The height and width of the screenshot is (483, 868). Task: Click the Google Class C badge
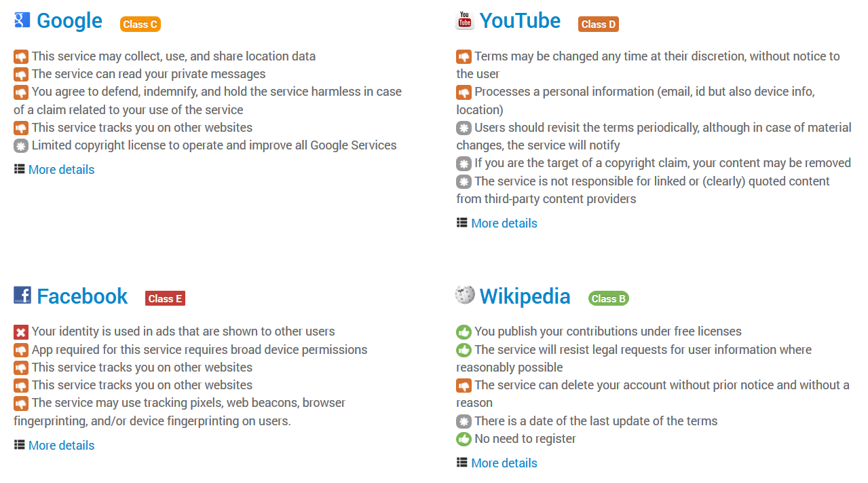[x=140, y=24]
